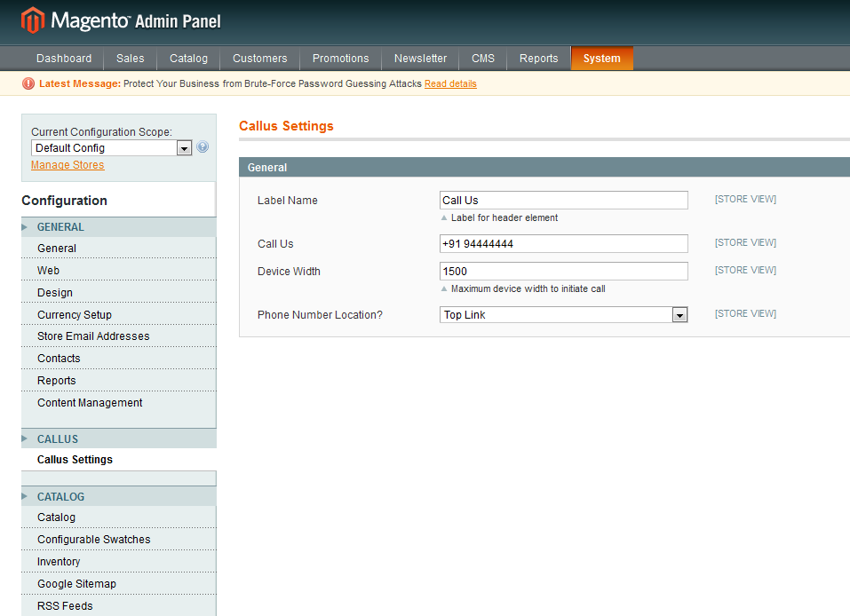Screen dimensions: 850x616
Task: Open the Read details link
Action: click(x=450, y=83)
